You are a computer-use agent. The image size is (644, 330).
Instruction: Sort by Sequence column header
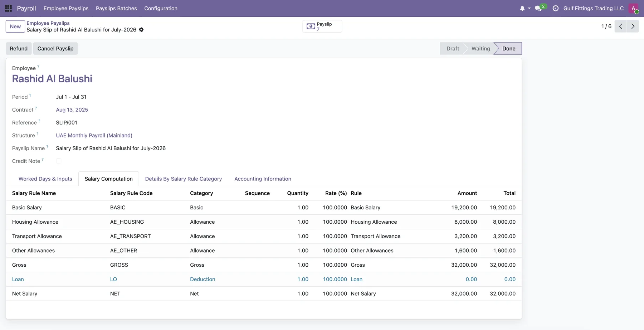[x=257, y=193]
